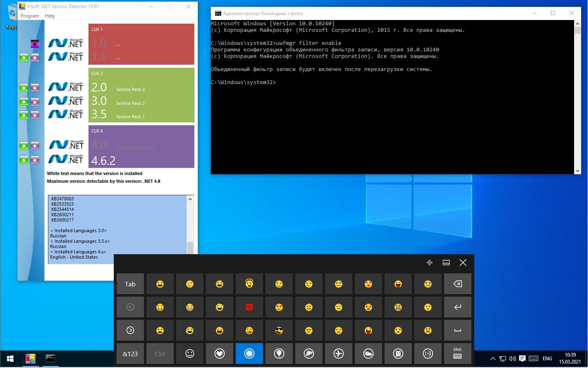Go to next emoji page arrow

[130, 330]
